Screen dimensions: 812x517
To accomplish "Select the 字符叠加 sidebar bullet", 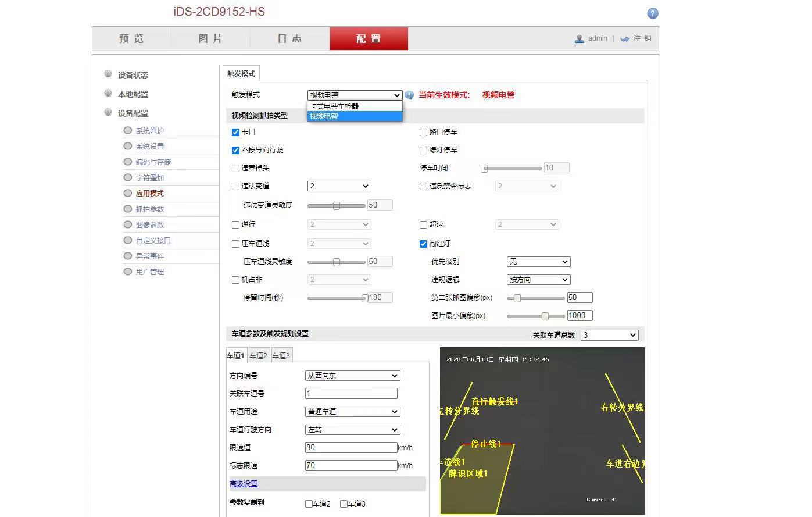I will (x=127, y=177).
